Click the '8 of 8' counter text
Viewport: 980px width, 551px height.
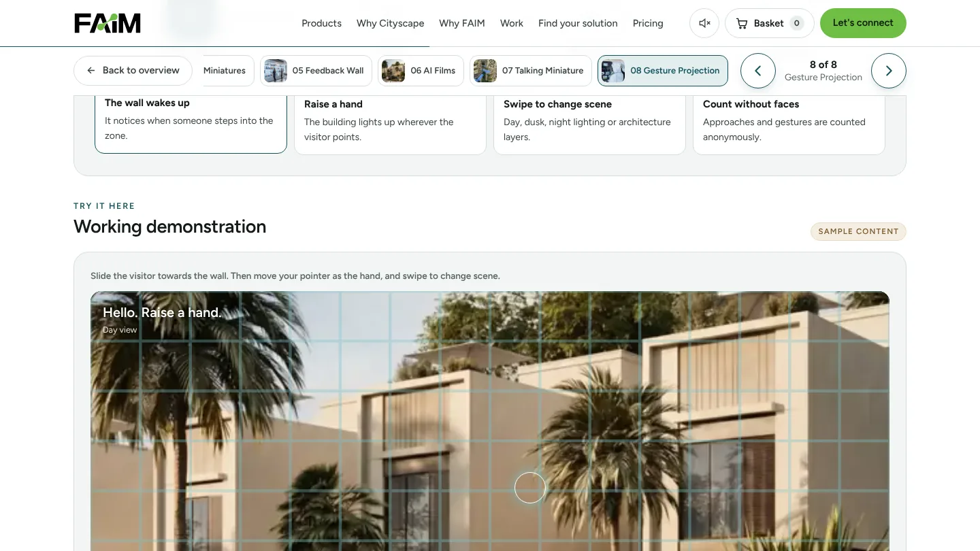(823, 65)
